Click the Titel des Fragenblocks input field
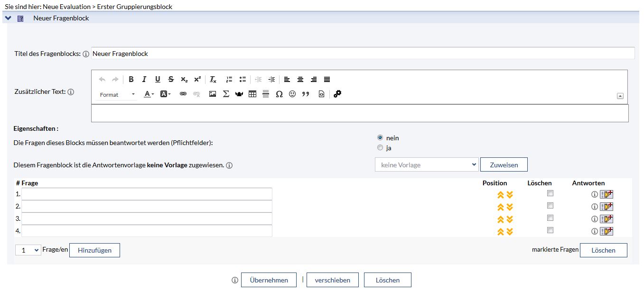Image resolution: width=644 pixels, height=291 pixels. coord(363,54)
